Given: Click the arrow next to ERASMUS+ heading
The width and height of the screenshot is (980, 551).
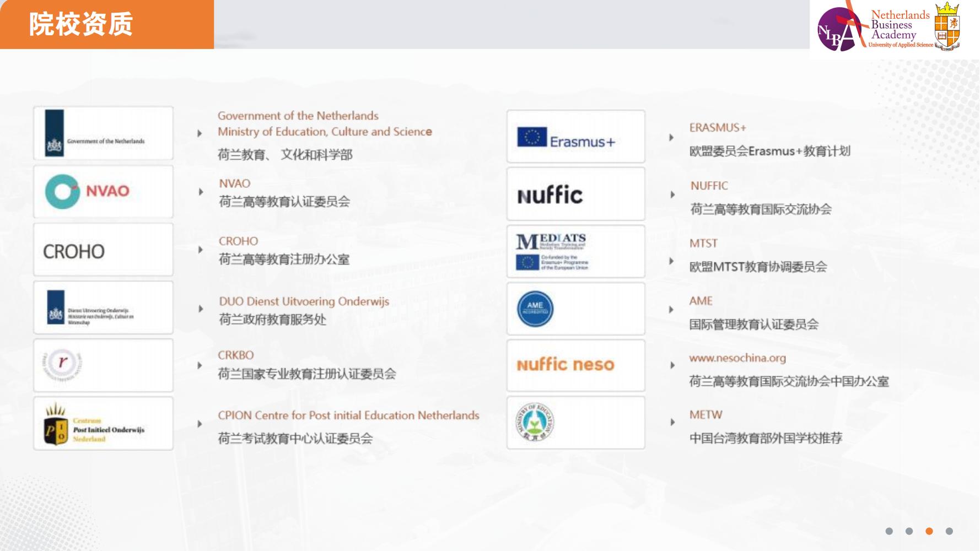Looking at the screenshot, I should (x=671, y=137).
